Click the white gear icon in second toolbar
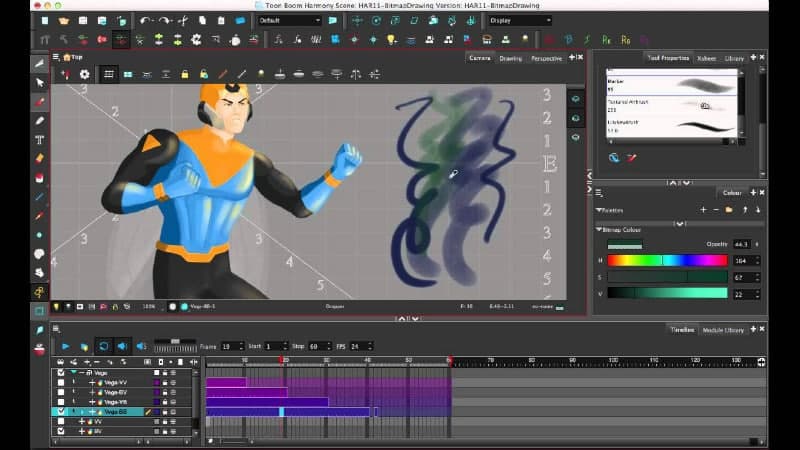Screen dimensions: 800x450 [x=196, y=39]
